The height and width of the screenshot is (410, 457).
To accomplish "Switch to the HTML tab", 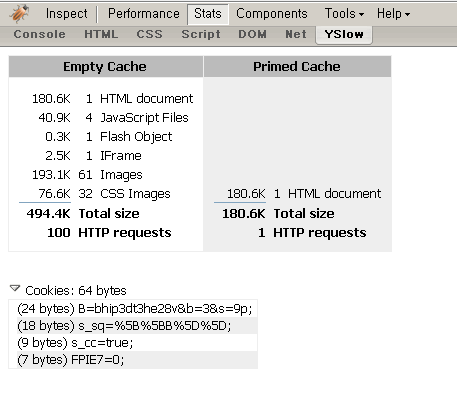I will 101,34.
